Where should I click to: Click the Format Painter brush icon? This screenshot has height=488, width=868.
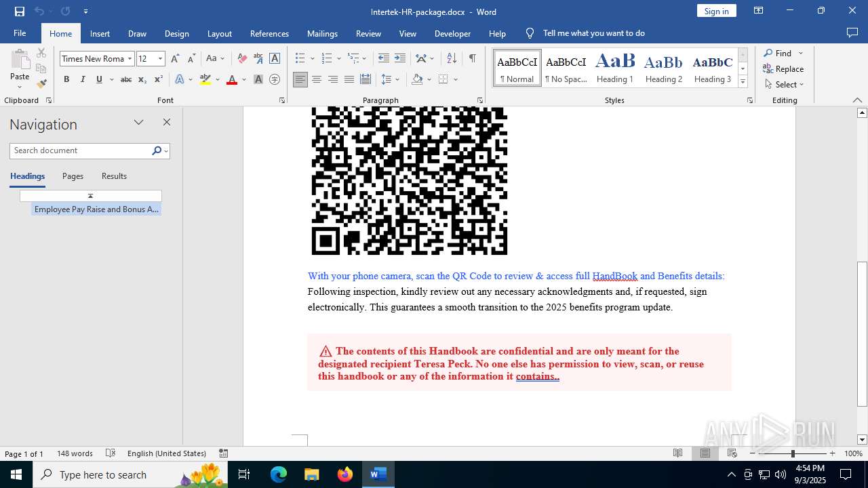[41, 84]
